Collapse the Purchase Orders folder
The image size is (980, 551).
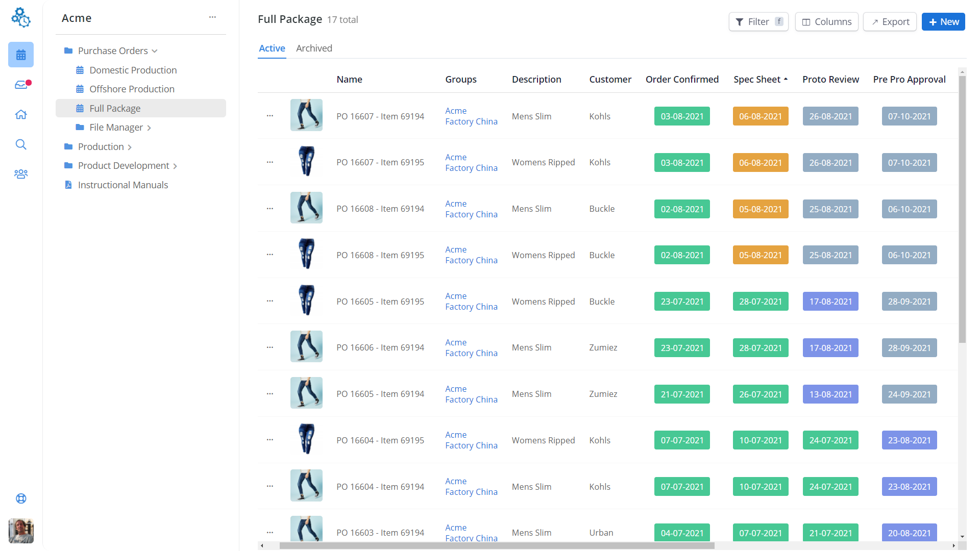(155, 51)
